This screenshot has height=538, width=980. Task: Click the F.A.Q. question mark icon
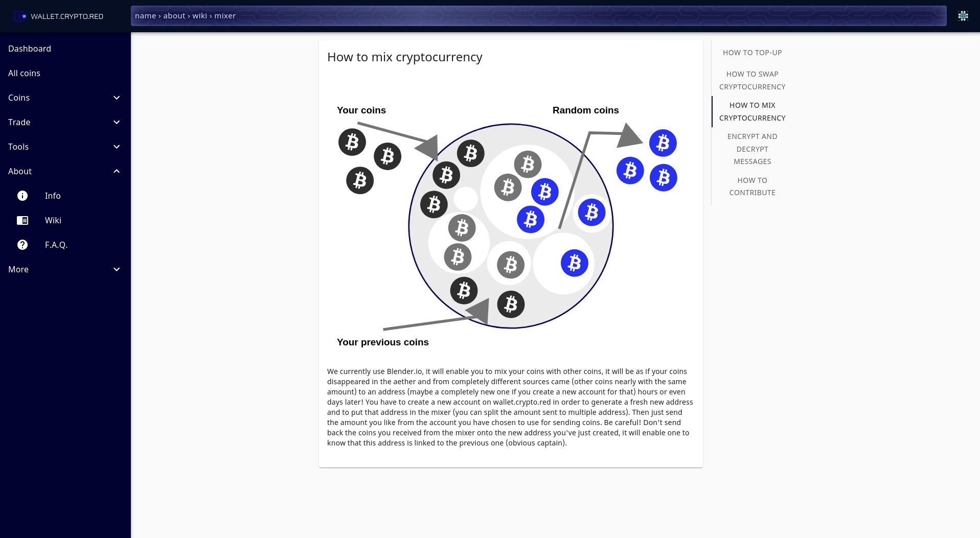point(22,245)
